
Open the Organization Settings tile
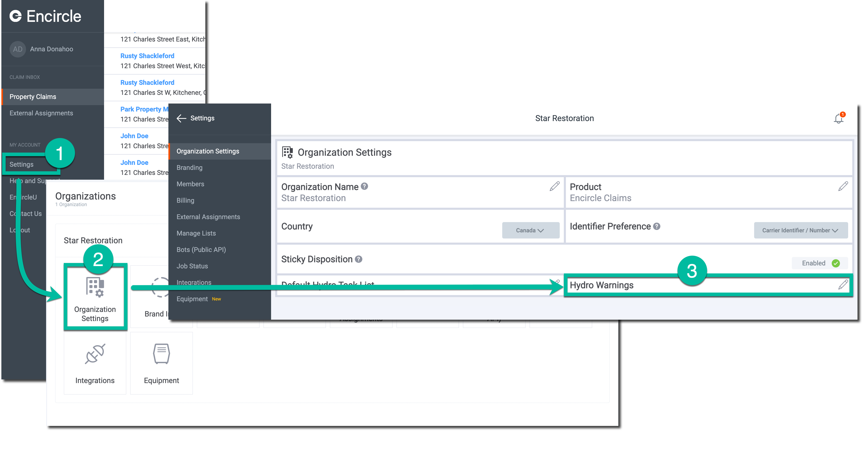tap(95, 297)
